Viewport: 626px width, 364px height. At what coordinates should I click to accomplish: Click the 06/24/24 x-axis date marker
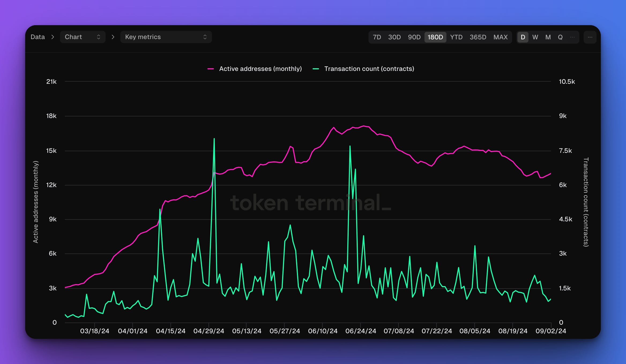pyautogui.click(x=361, y=331)
